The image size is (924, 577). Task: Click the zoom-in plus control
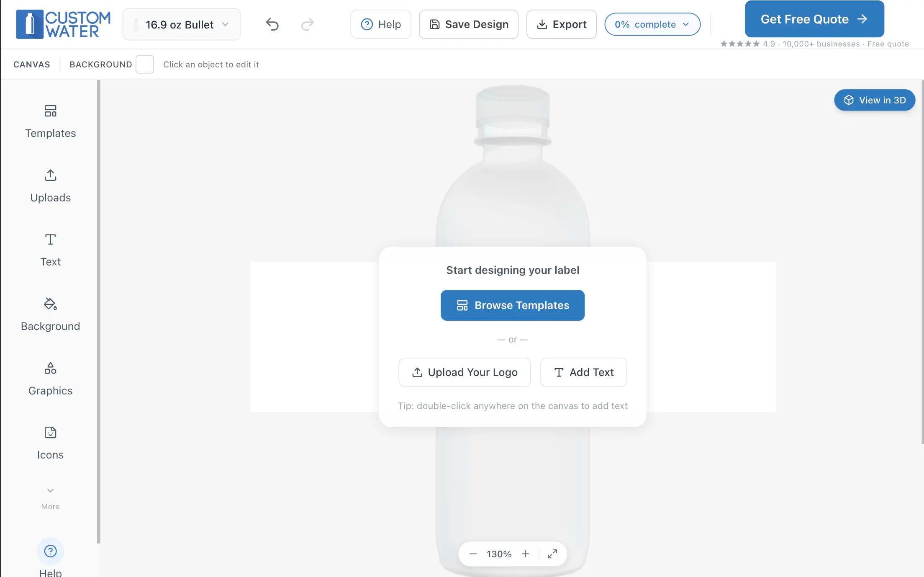pos(526,554)
